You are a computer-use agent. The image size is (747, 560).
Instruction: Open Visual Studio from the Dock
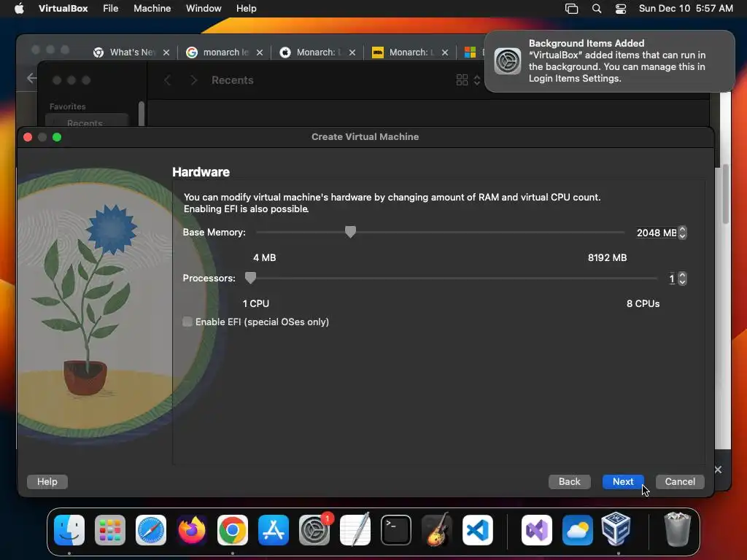tap(537, 529)
